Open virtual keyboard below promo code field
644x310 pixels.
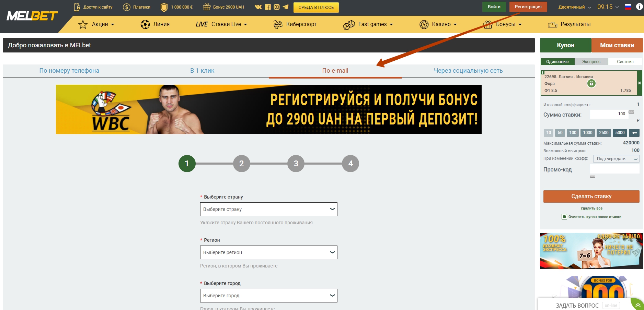(593, 177)
